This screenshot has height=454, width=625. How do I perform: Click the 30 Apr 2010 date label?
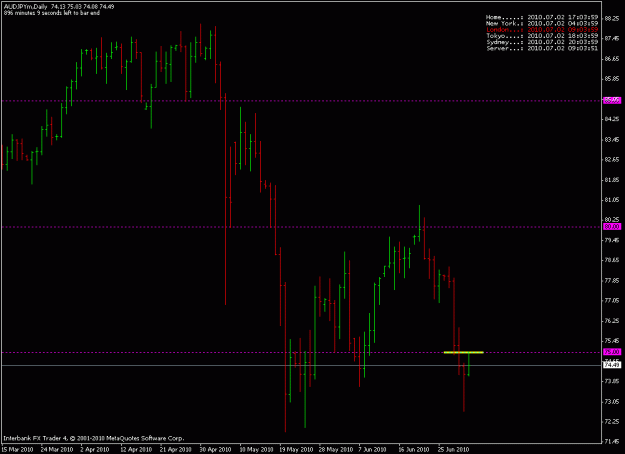[216, 449]
